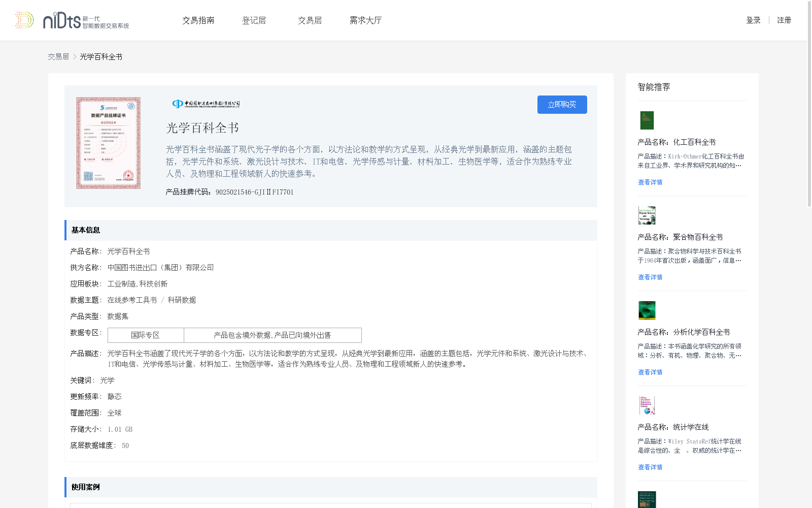Click the Kirk-Othmer化工百科全书 description text
The height and width of the screenshot is (508, 812).
pos(691,161)
